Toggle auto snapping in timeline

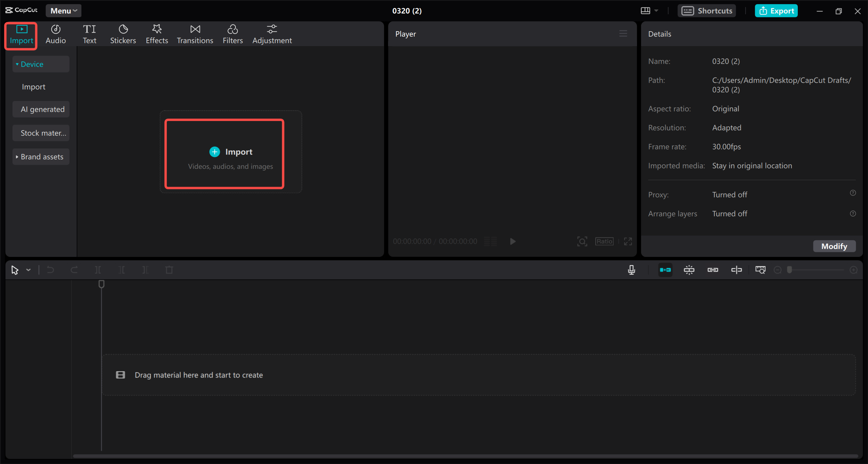point(689,270)
